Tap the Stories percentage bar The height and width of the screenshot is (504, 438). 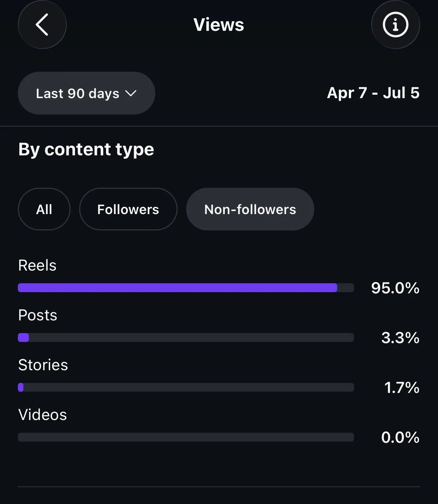point(186,387)
